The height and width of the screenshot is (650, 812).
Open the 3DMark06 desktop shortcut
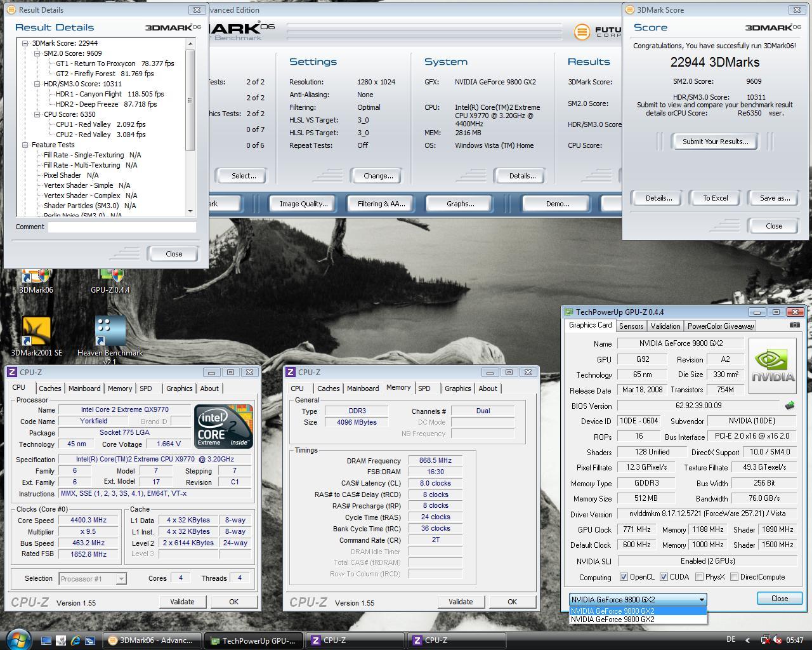point(36,281)
